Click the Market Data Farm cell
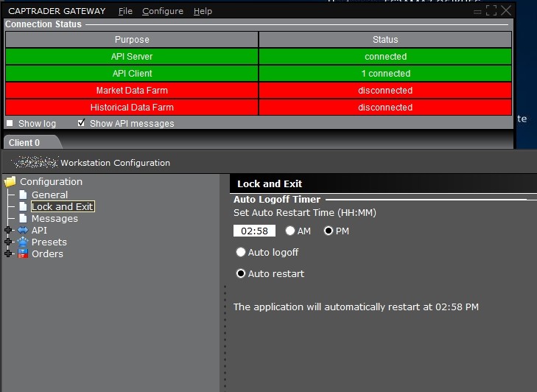The image size is (537, 392). [132, 90]
